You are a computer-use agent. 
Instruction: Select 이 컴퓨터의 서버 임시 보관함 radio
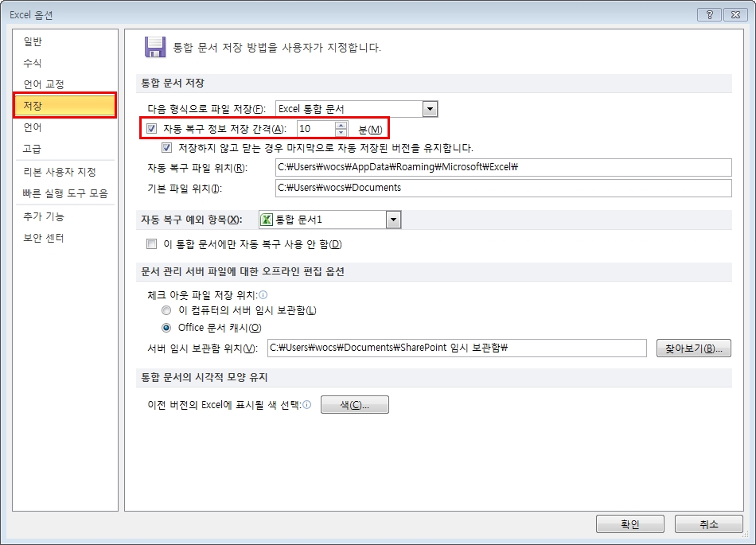(x=166, y=310)
